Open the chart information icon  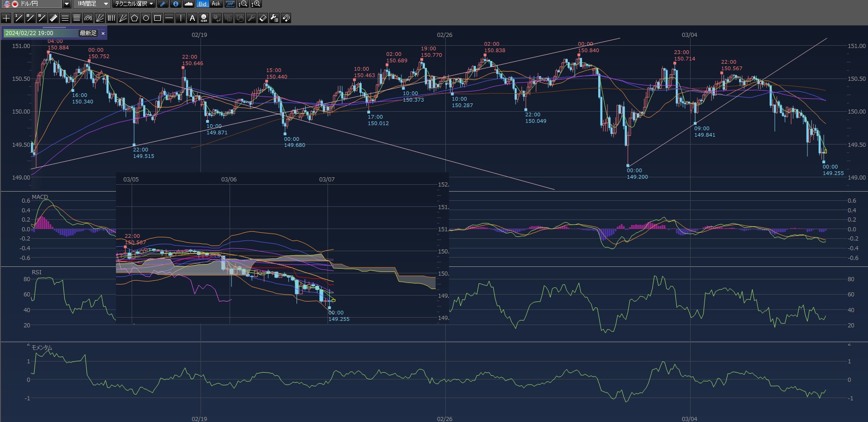176,4
